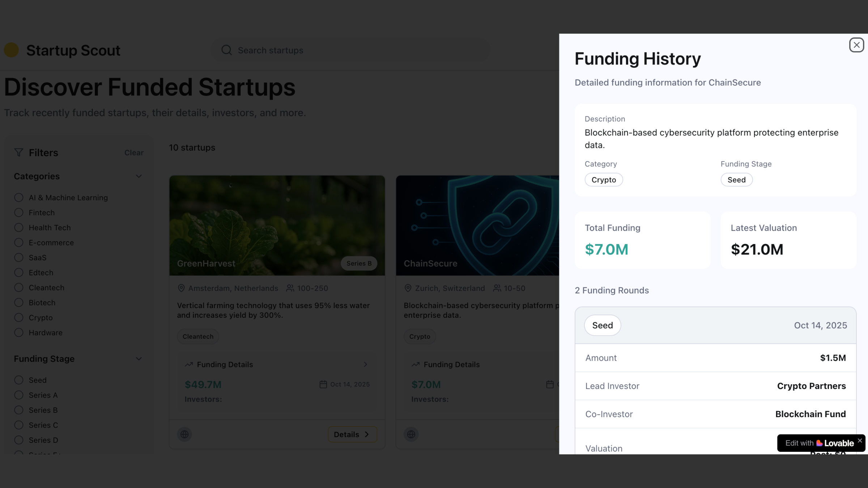The height and width of the screenshot is (488, 868).
Task: Enable the Series A funding stage filter
Action: [19, 395]
